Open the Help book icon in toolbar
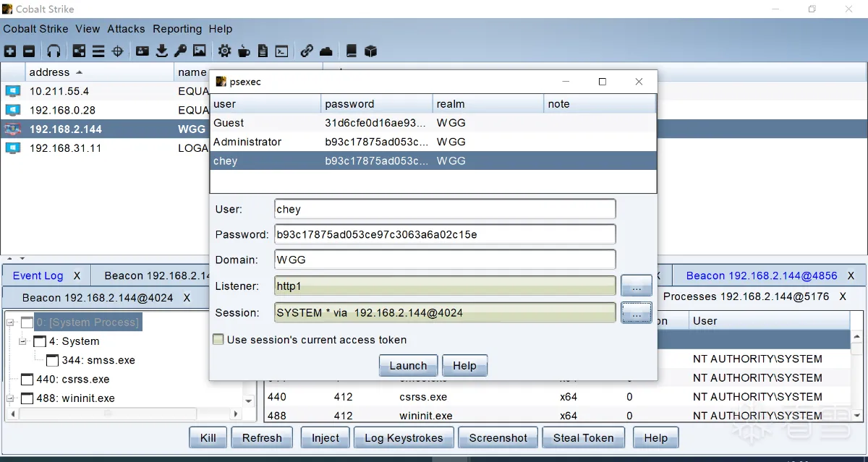The image size is (868, 462). [352, 51]
